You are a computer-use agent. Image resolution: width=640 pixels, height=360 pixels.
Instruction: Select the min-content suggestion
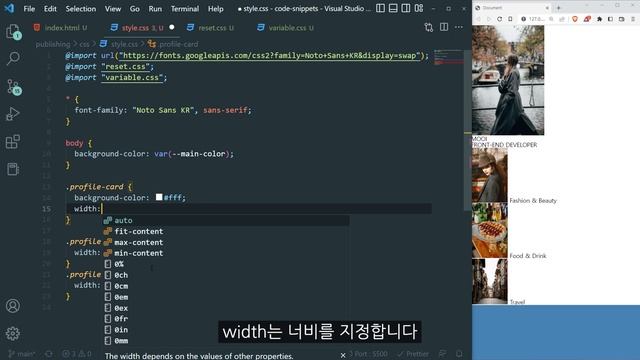(x=226, y=253)
